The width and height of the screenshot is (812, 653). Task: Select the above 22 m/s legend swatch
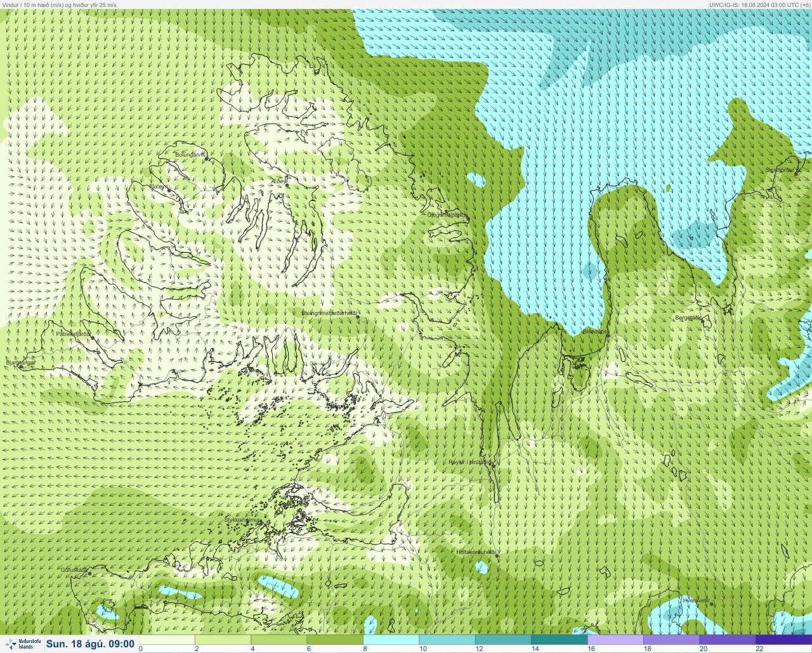[783, 640]
